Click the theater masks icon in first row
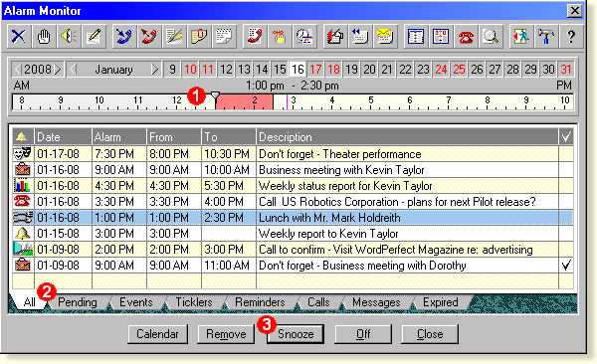597x364 pixels. click(23, 154)
